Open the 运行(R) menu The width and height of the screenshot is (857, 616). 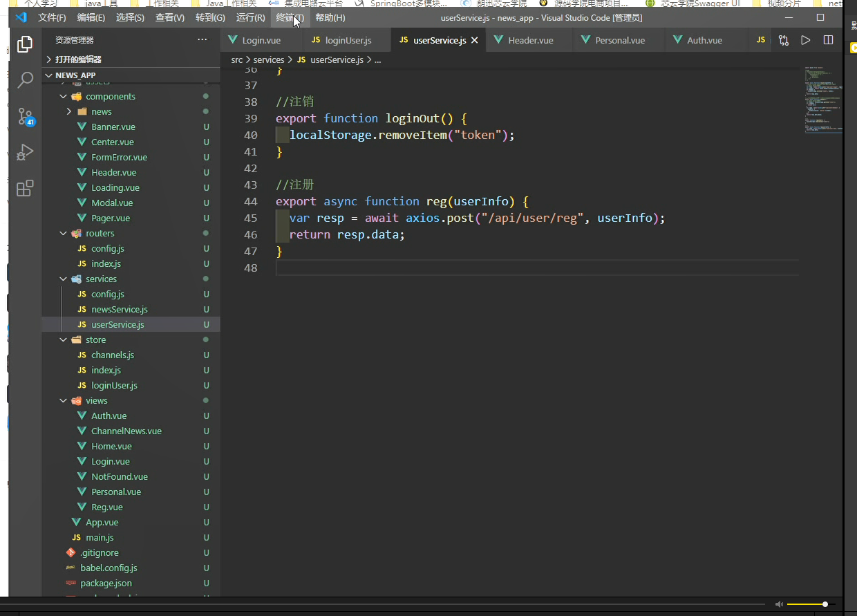coord(250,17)
